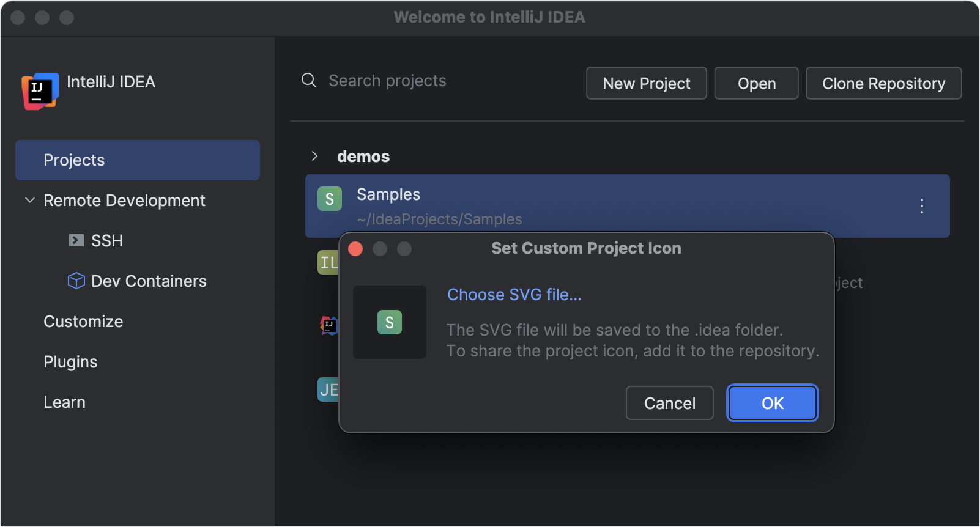
Task: Cancel the Set Custom Project Icon dialog
Action: pos(669,403)
